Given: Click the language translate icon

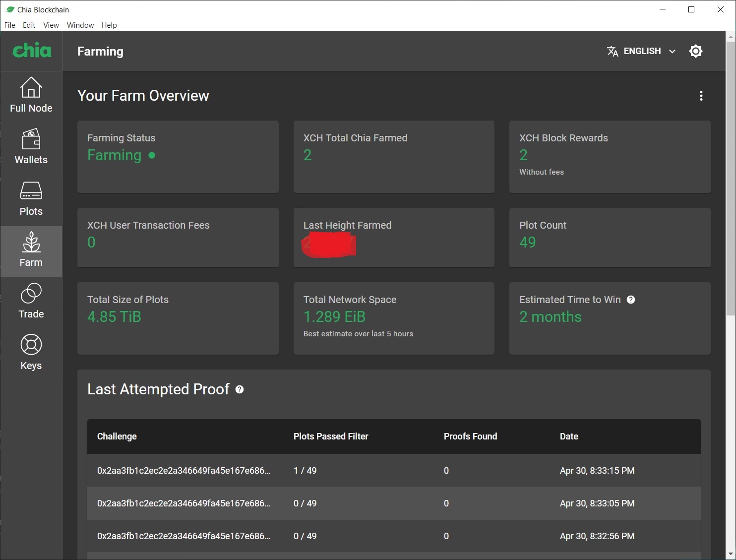Looking at the screenshot, I should point(613,51).
